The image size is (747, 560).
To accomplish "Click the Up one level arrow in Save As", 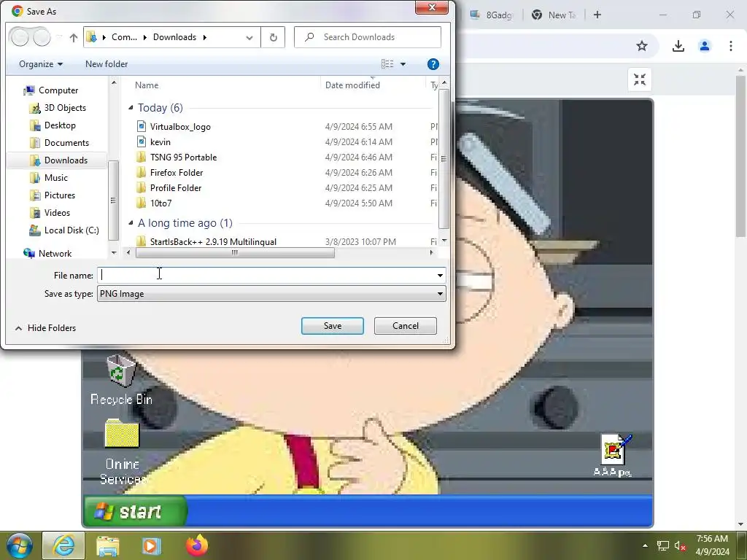I will (74, 38).
